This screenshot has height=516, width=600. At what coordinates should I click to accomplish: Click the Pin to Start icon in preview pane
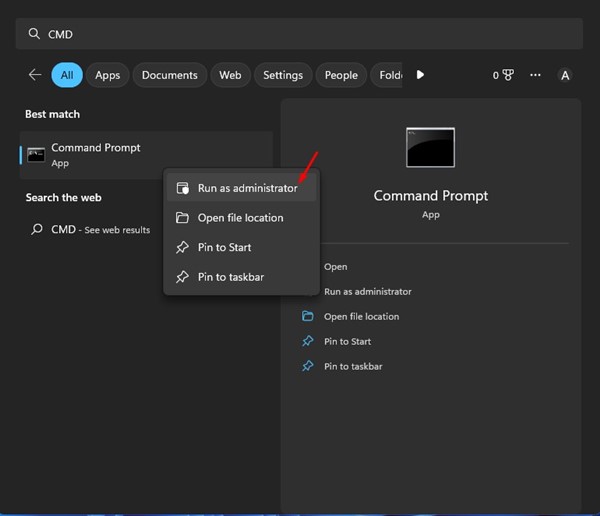(308, 341)
